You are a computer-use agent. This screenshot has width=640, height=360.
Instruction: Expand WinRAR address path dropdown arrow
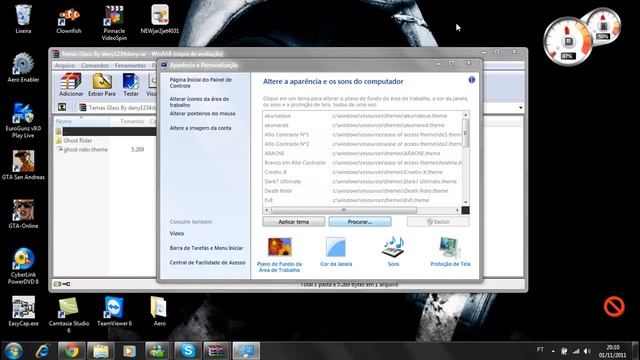click(x=521, y=108)
